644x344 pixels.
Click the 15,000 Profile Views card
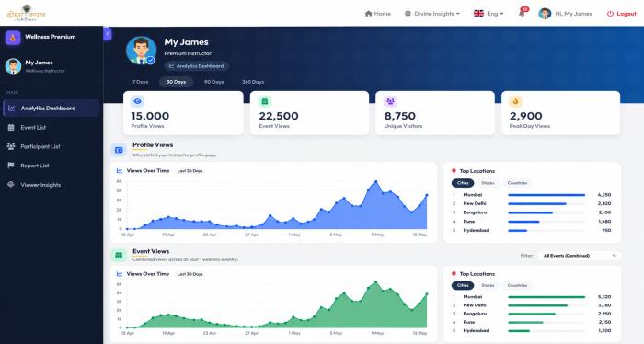point(183,113)
